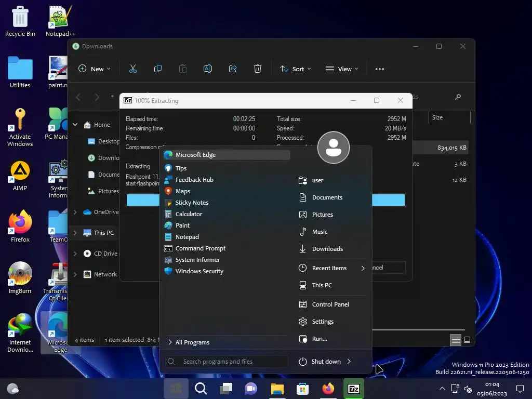Click the search magnifier in Downloads window
The width and height of the screenshot is (532, 399).
(x=458, y=97)
